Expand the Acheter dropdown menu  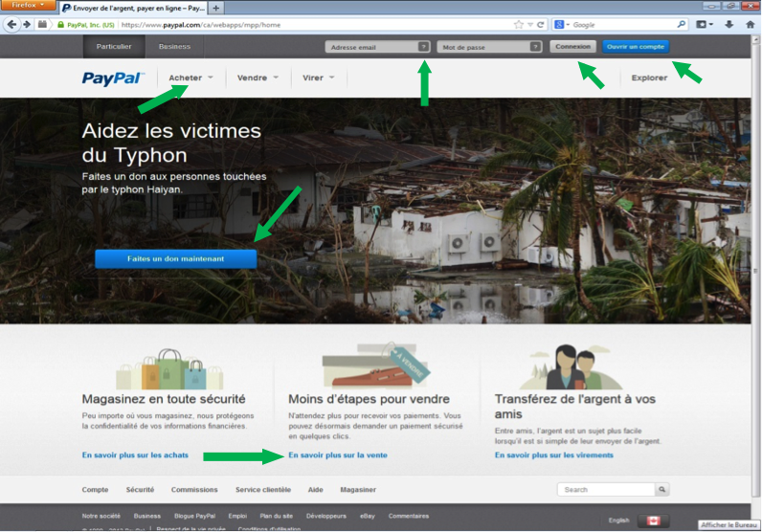coord(190,78)
